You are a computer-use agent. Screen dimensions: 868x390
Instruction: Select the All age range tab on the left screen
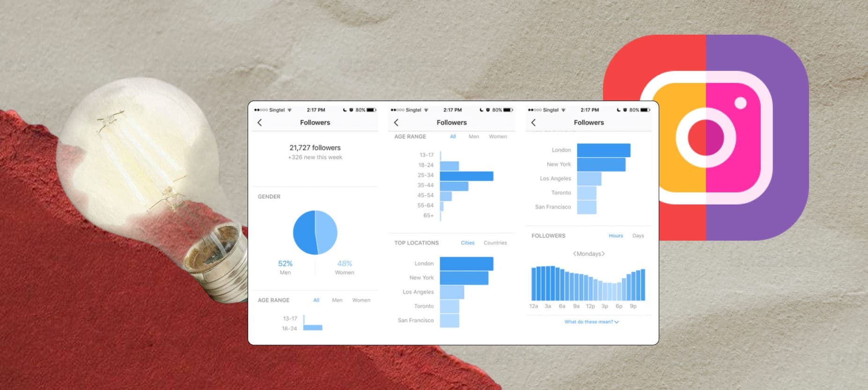(x=316, y=300)
